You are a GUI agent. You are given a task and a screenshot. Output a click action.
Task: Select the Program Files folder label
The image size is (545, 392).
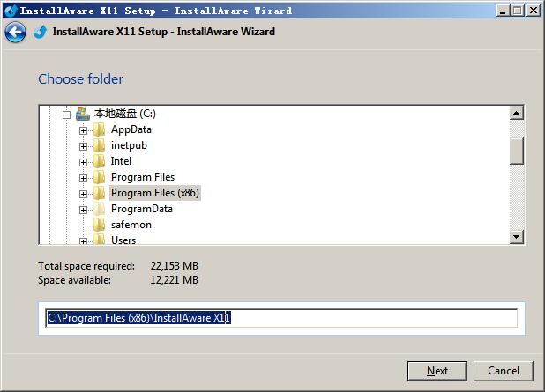point(143,177)
